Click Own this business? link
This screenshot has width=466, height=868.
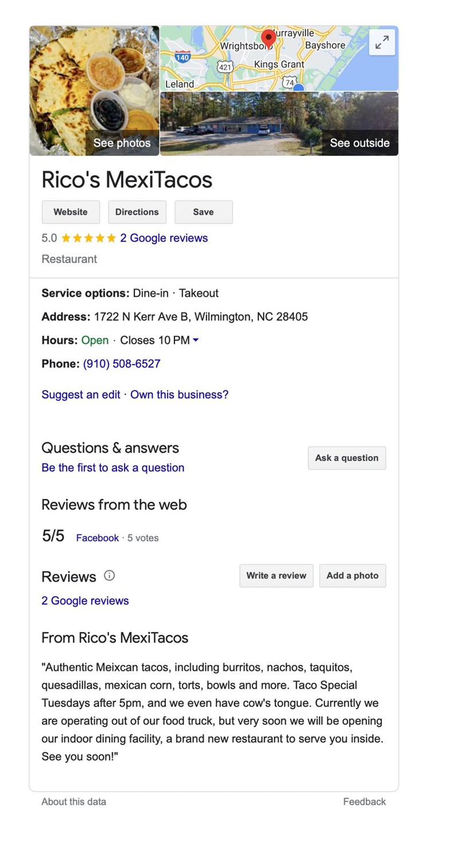tap(179, 394)
